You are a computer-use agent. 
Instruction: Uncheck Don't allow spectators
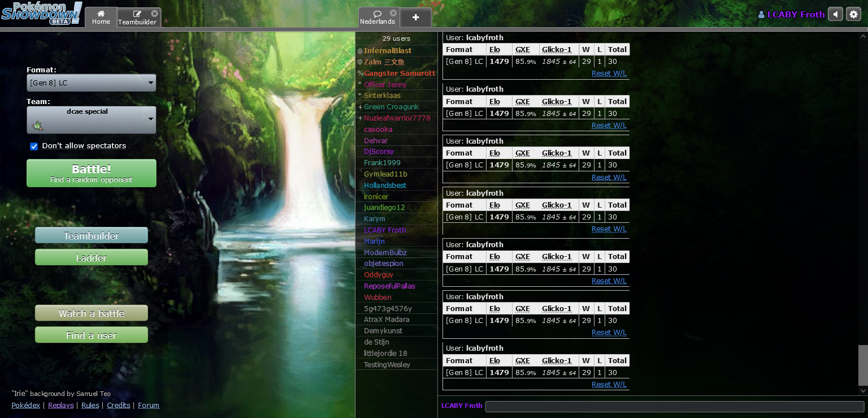click(34, 146)
